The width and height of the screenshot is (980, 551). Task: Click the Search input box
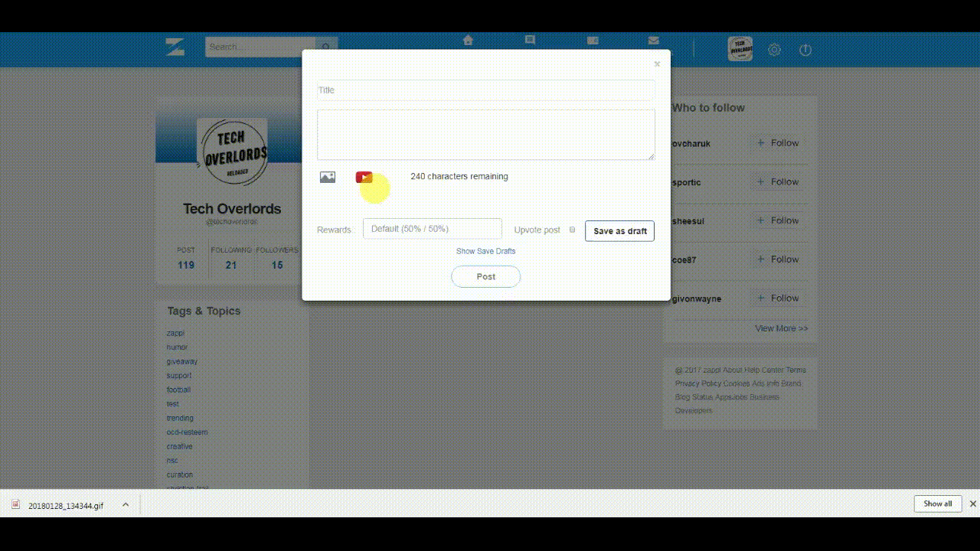(260, 47)
